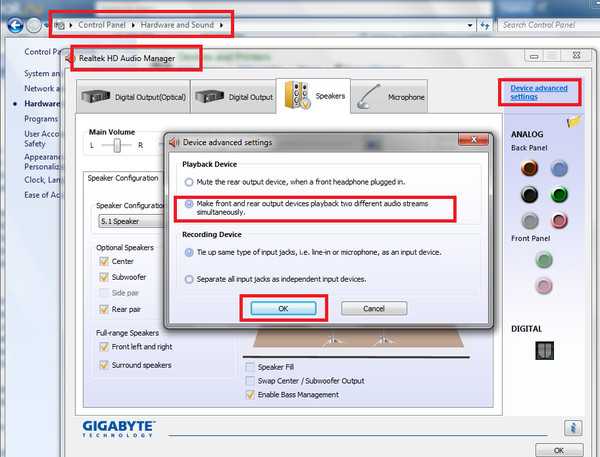Click the pink front panel jack

click(x=544, y=286)
